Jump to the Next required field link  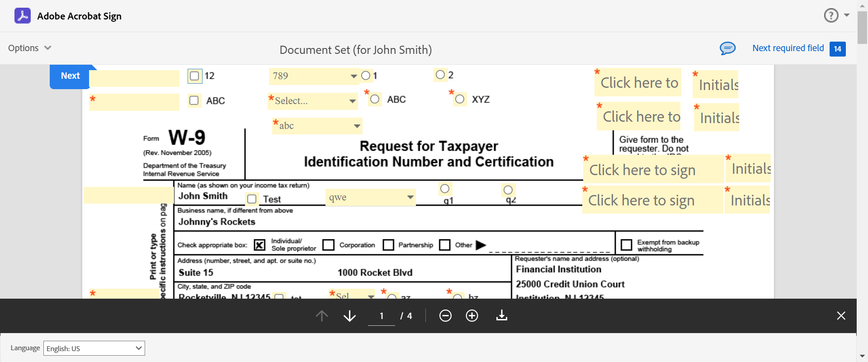tap(788, 48)
